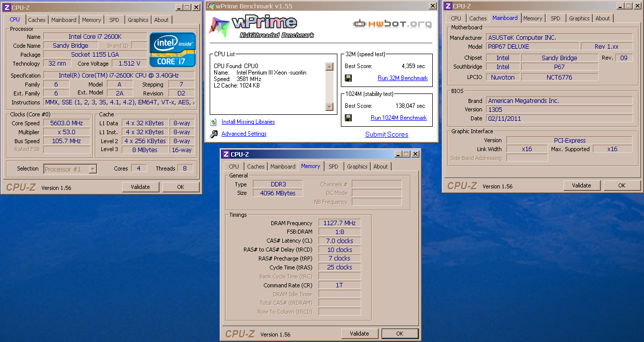
Task: Click floppy disk icon beside 1024M benchmark
Action: pos(348,118)
